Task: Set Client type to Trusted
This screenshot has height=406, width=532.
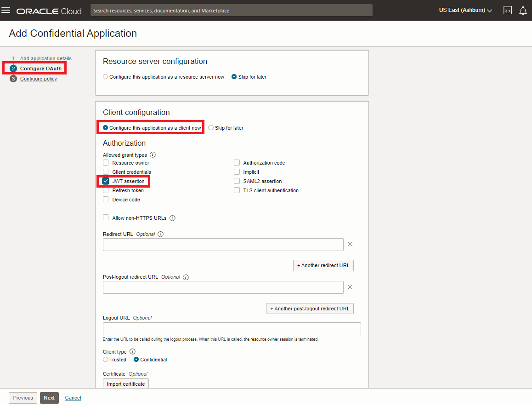Action: pyautogui.click(x=105, y=360)
